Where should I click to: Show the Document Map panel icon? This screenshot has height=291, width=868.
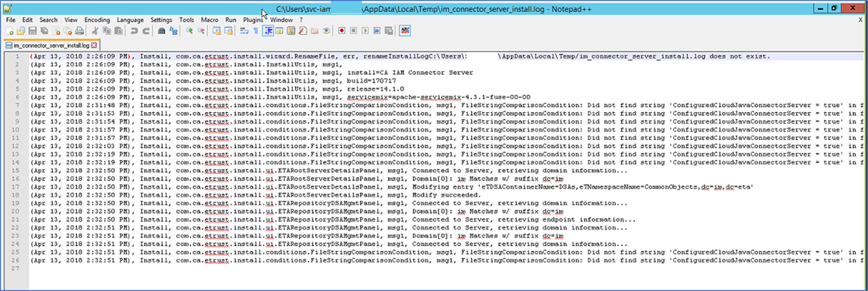click(x=291, y=31)
